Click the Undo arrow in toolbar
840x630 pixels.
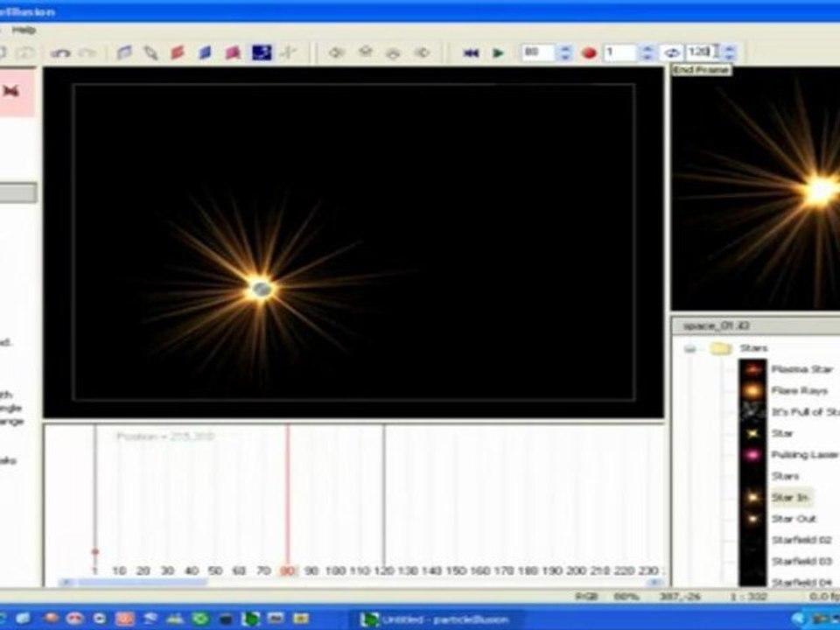pyautogui.click(x=60, y=53)
